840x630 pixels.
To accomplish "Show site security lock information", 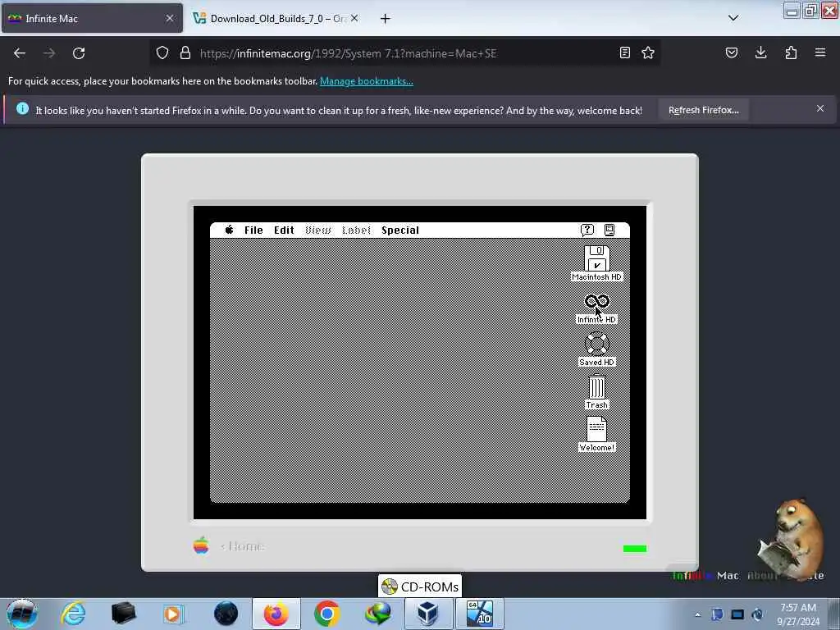I will point(185,53).
